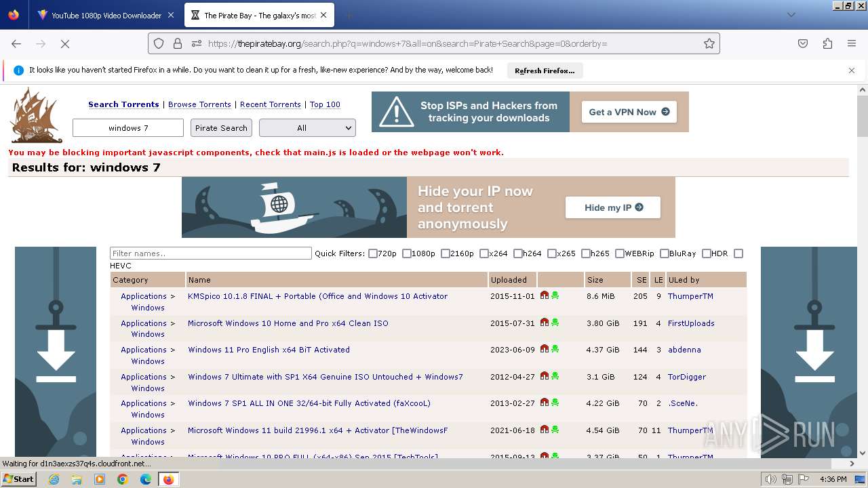The image size is (868, 488).
Task: Click the Pirate Search button
Action: (x=221, y=127)
